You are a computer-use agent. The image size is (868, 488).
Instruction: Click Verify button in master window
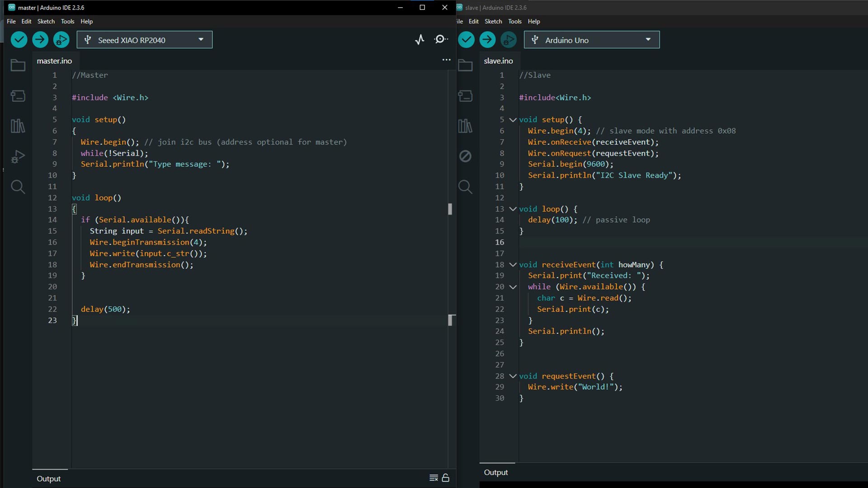pos(19,40)
